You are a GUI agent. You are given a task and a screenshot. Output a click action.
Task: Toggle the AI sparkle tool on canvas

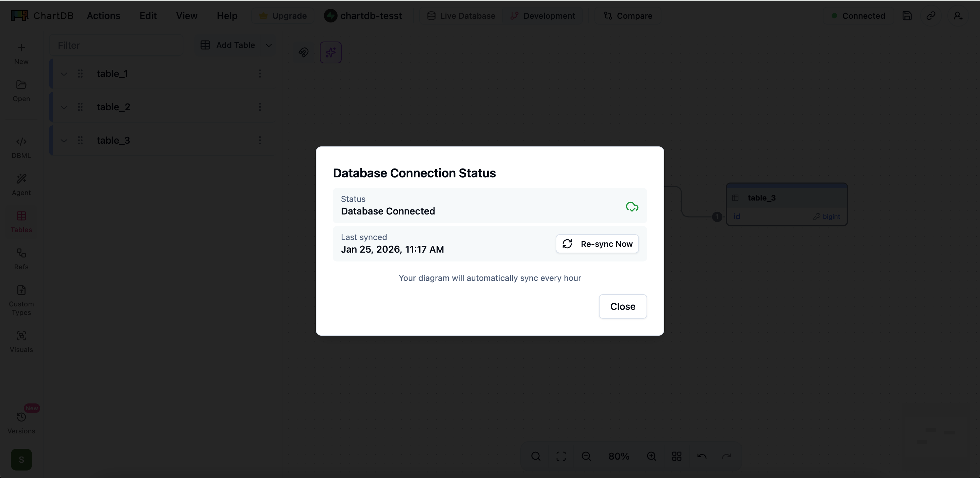[x=330, y=52]
